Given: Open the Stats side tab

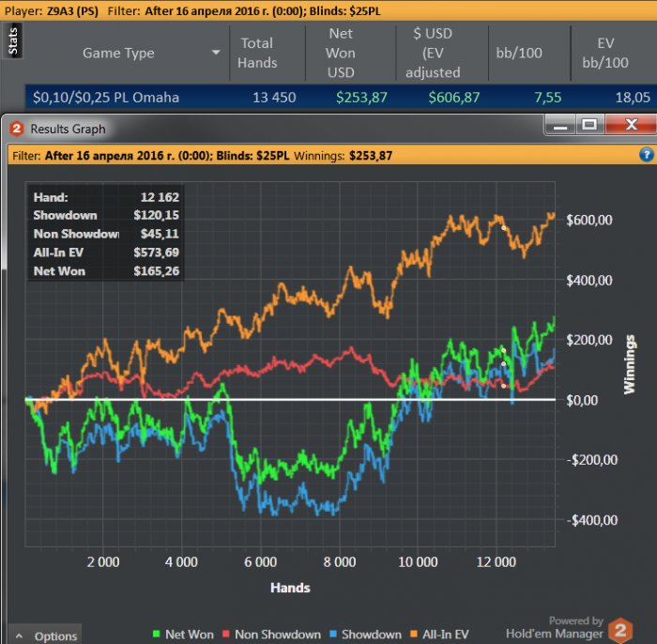Looking at the screenshot, I should point(12,40).
